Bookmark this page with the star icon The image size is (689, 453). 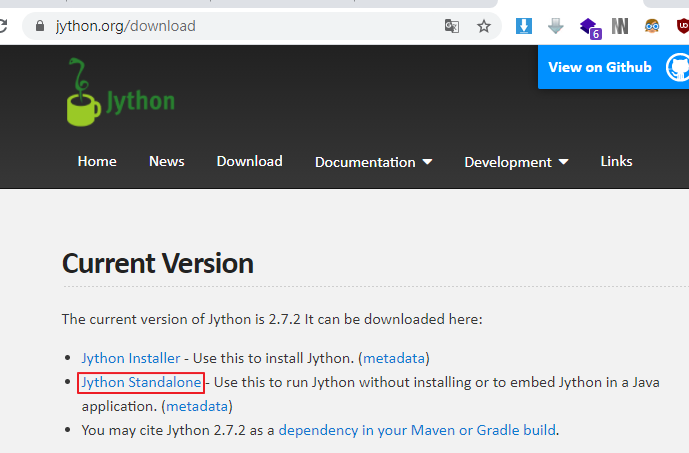click(x=484, y=26)
